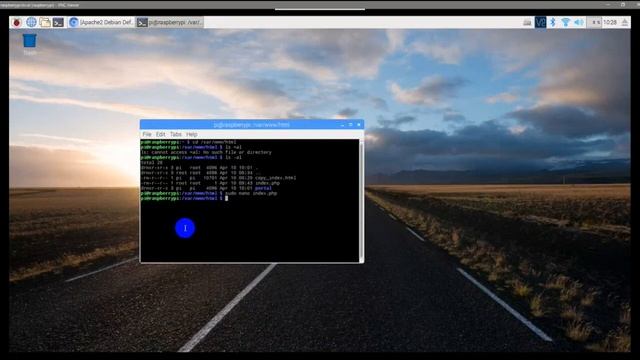The image size is (640, 360).
Task: Maximize the terminal window
Action: 350,125
